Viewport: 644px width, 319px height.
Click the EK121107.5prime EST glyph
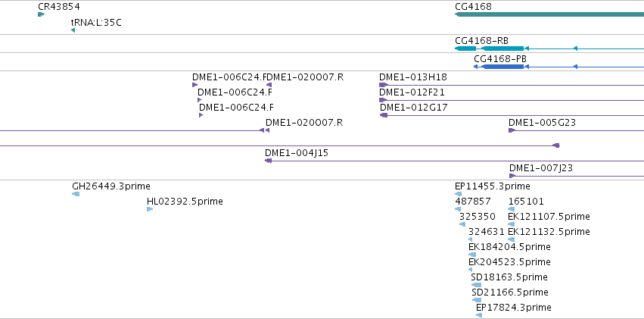point(512,224)
